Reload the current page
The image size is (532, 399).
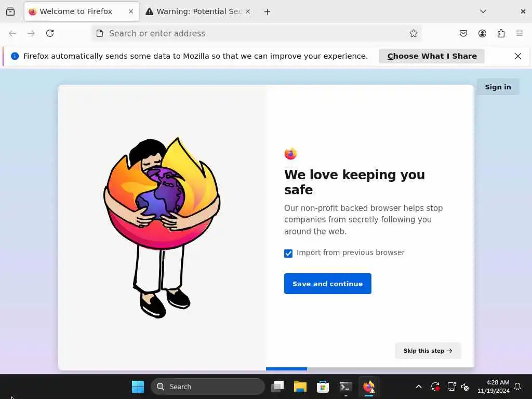[x=50, y=33]
